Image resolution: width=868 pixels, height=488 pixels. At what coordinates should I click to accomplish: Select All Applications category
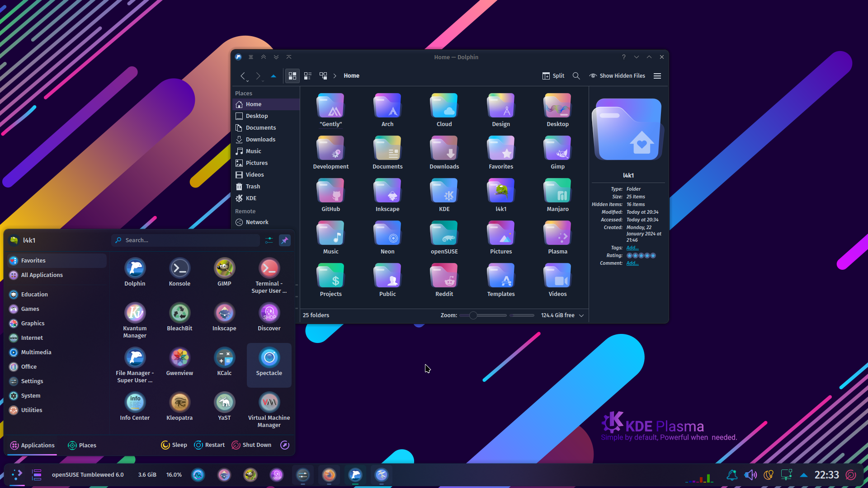tap(57, 275)
